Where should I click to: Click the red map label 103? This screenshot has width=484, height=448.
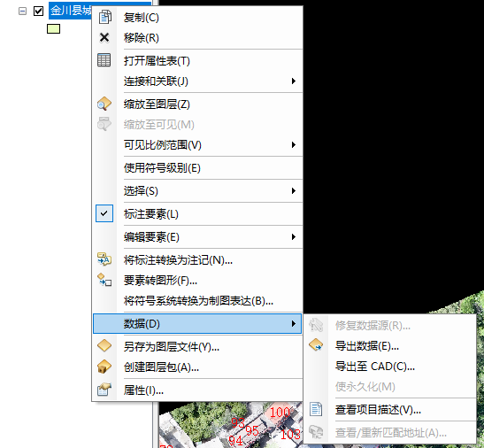point(290,435)
